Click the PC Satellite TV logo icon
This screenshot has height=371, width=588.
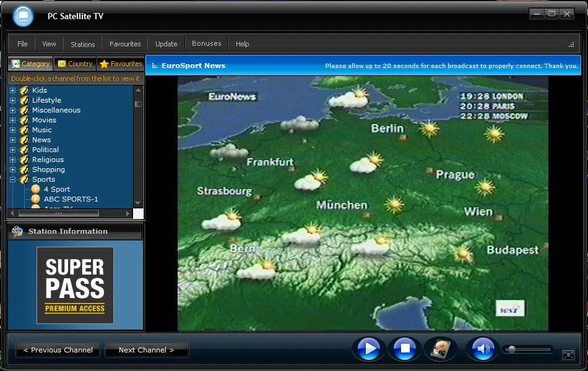point(24,16)
